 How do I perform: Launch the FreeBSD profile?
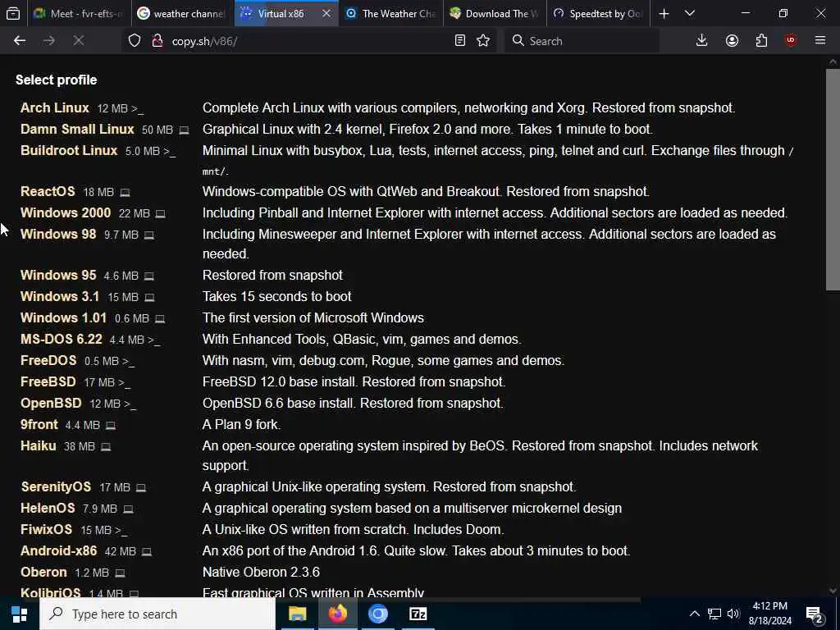(x=48, y=382)
